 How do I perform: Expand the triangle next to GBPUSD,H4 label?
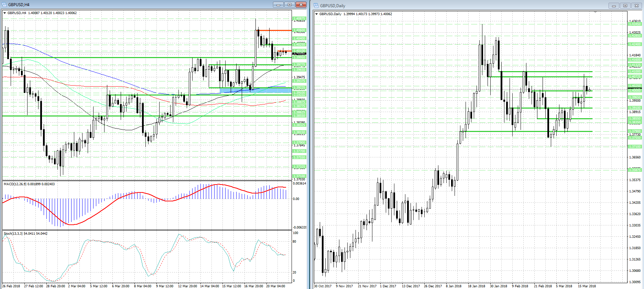pos(5,13)
